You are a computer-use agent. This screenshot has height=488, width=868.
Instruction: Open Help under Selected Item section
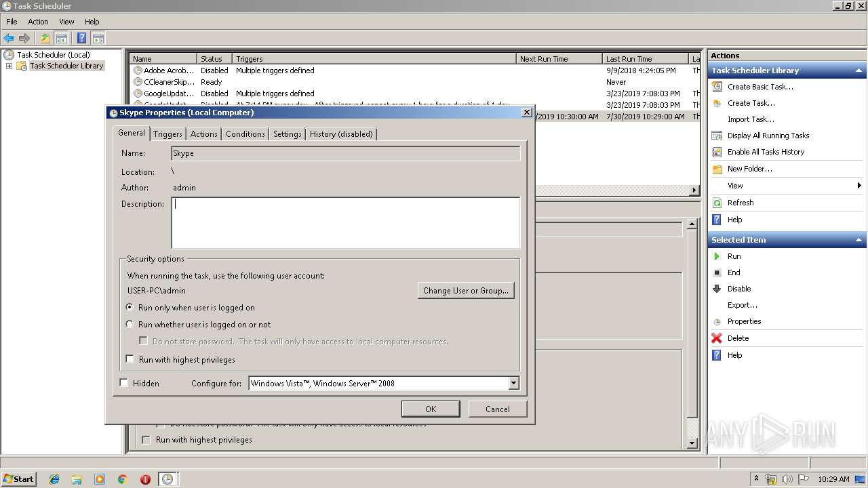[734, 355]
